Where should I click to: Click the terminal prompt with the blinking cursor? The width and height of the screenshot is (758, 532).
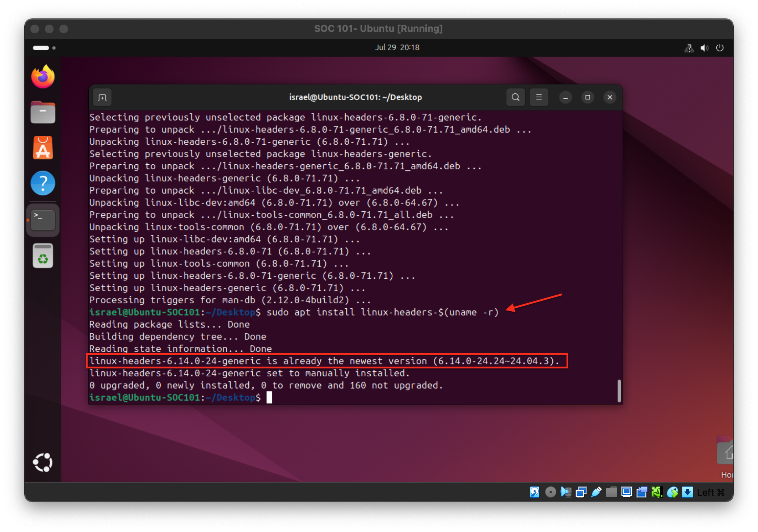point(181,397)
